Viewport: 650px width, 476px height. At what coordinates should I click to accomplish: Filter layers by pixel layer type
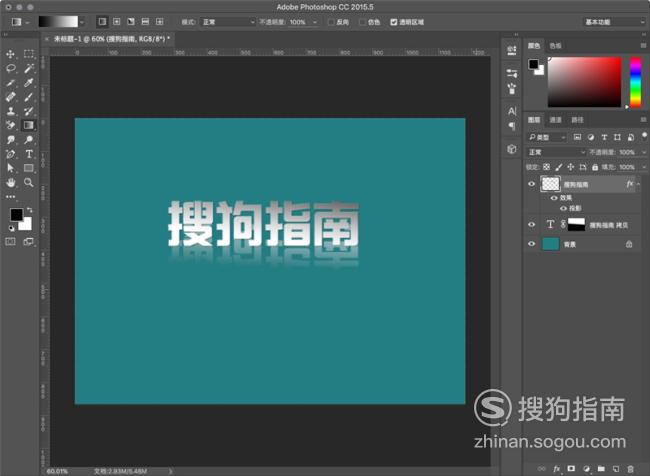coord(577,137)
